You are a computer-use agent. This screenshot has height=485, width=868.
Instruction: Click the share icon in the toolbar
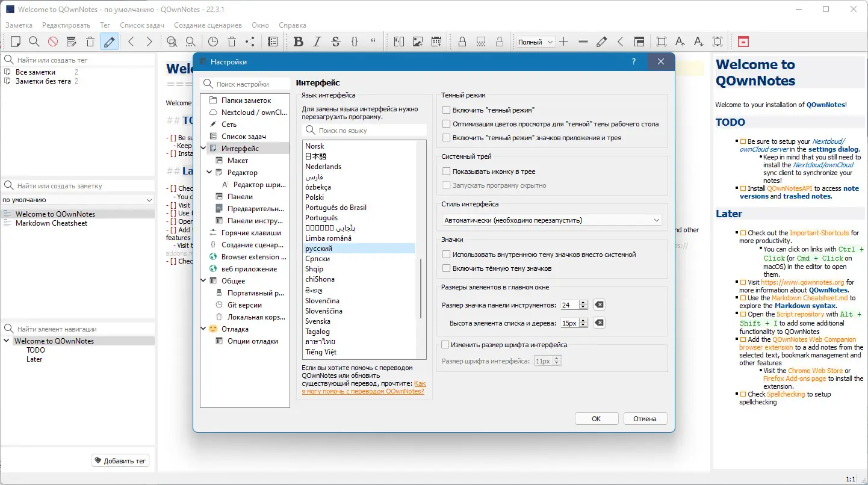[x=250, y=42]
